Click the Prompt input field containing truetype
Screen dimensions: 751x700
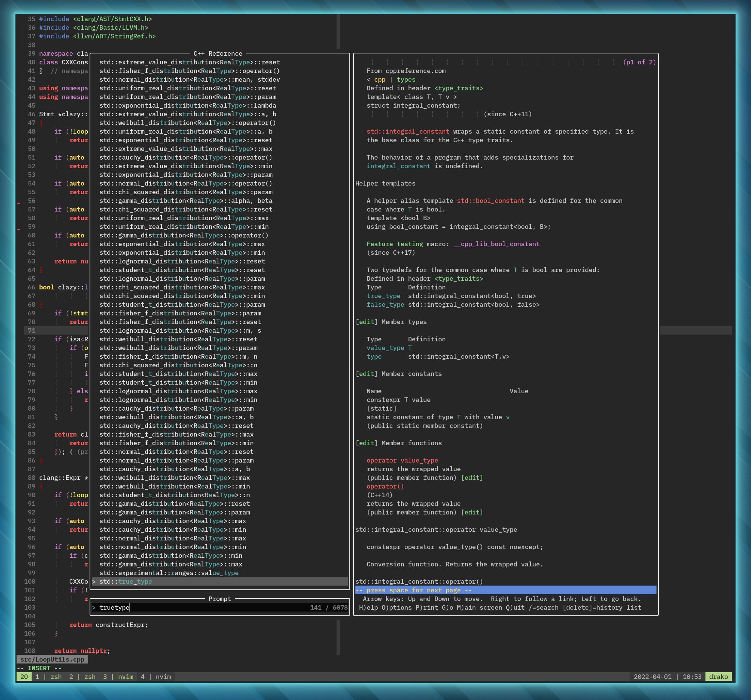pyautogui.click(x=219, y=607)
